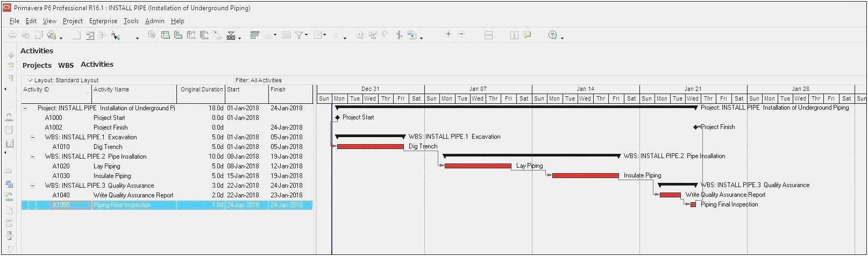Click the Timescale toolbar icon

pyautogui.click(x=286, y=35)
